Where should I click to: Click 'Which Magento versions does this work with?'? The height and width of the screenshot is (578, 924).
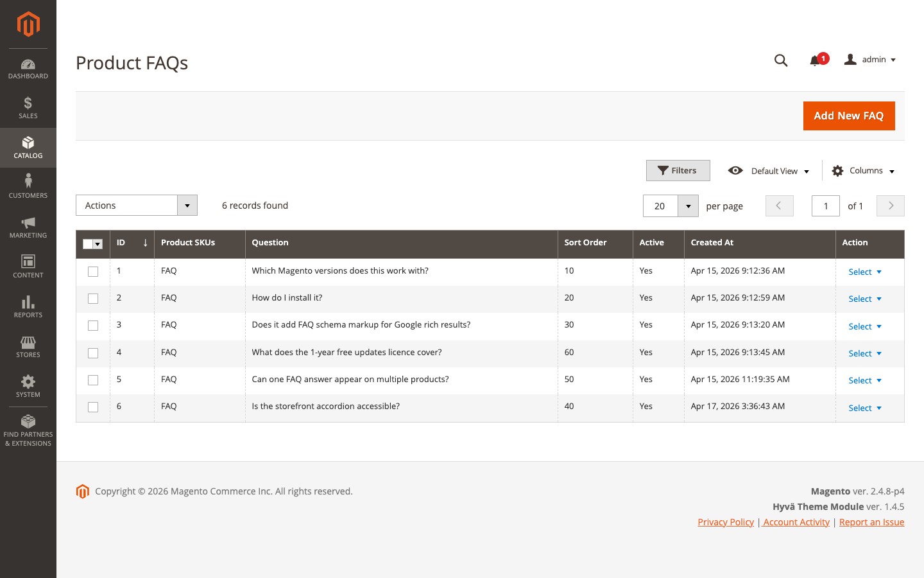pos(340,271)
